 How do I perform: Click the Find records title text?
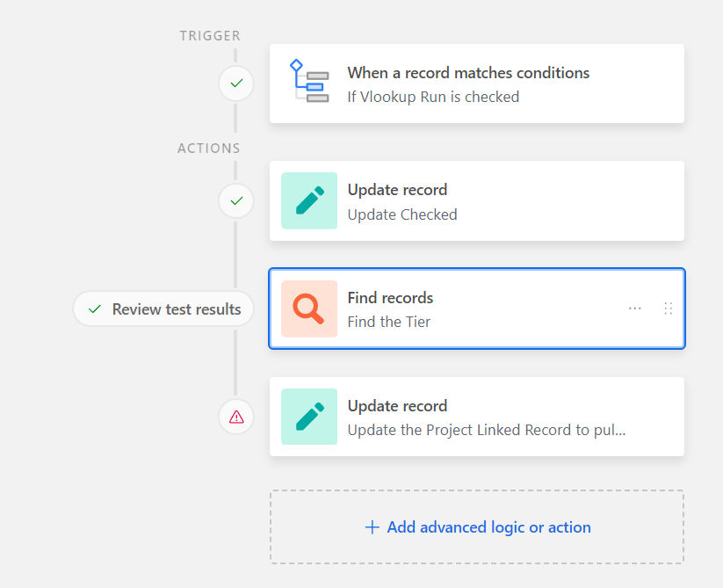point(390,298)
